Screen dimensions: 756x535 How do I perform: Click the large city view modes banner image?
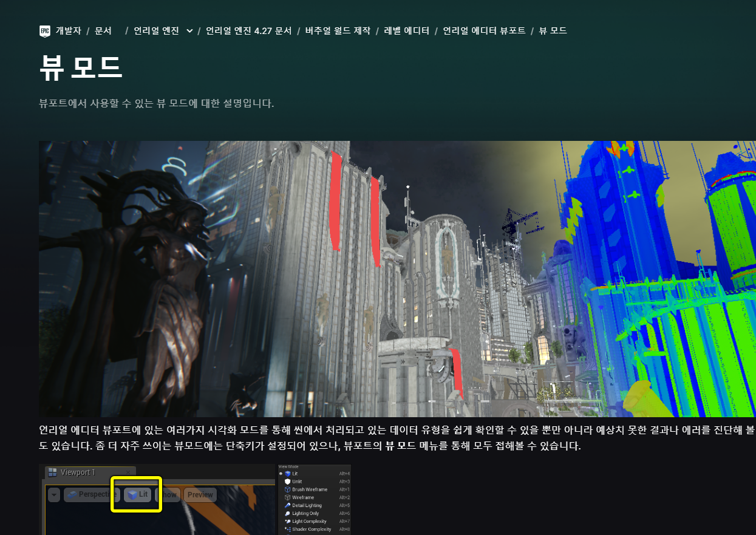coord(397,279)
